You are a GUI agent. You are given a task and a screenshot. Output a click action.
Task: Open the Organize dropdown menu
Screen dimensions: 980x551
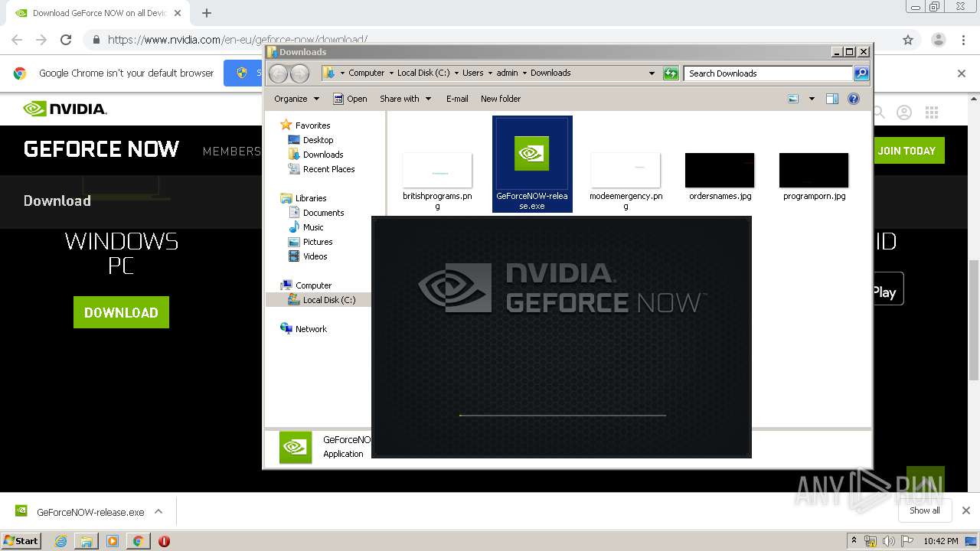coord(296,99)
